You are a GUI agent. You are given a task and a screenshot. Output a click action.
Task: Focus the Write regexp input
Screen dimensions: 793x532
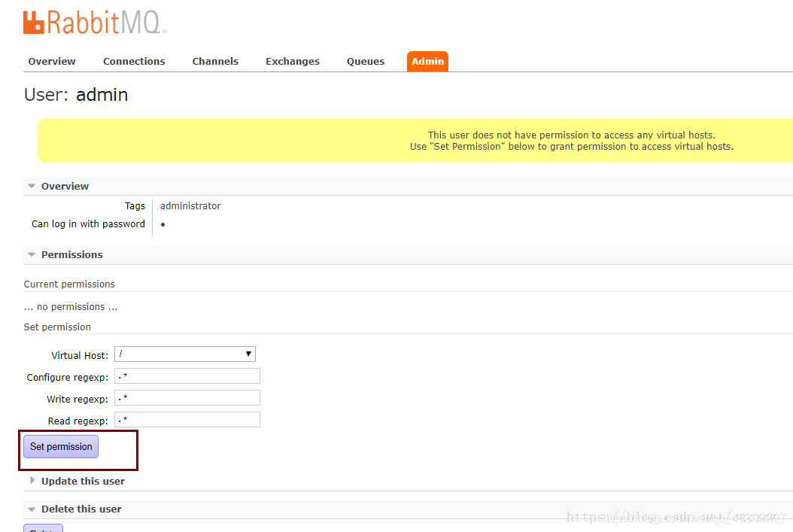coord(187,397)
